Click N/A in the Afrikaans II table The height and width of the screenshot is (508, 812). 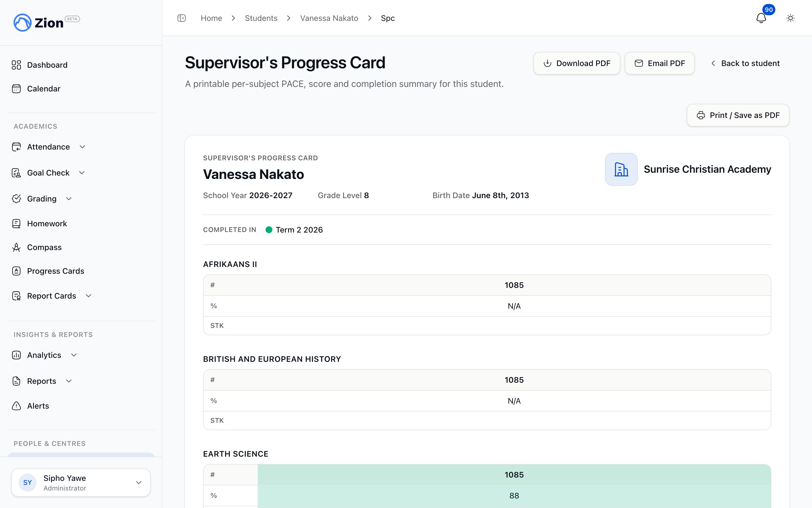coord(514,306)
